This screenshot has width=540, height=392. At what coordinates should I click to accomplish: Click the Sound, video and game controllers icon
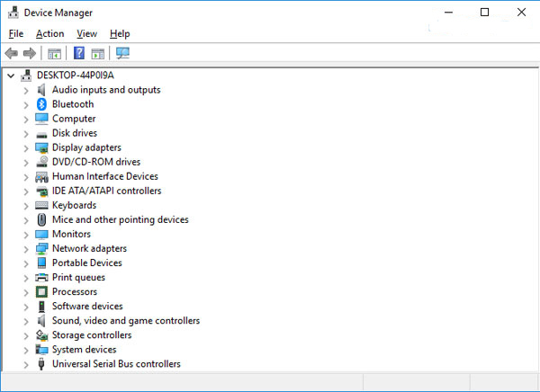41,321
